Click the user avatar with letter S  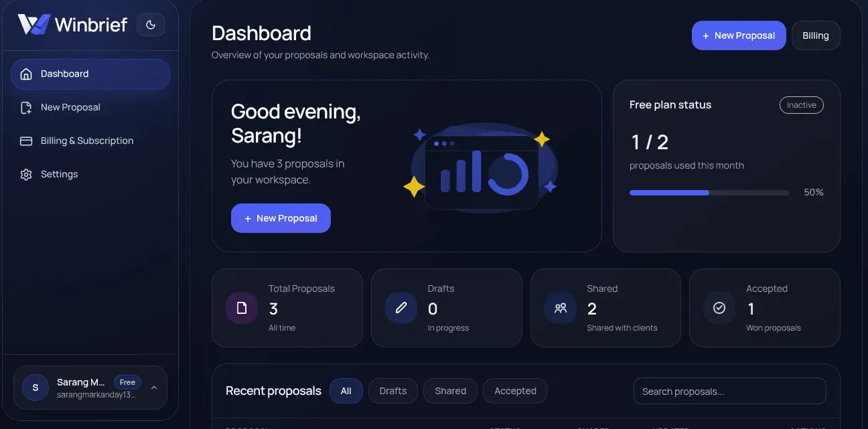pyautogui.click(x=35, y=388)
